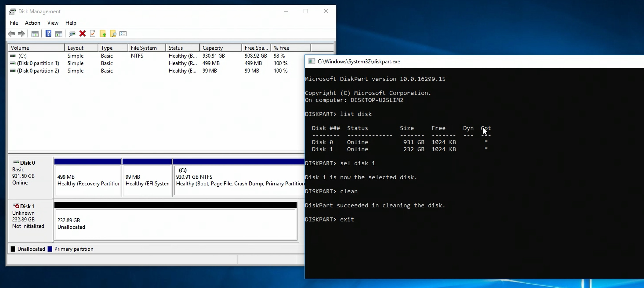Image resolution: width=644 pixels, height=288 pixels.
Task: Open the File menu
Action: tap(14, 23)
